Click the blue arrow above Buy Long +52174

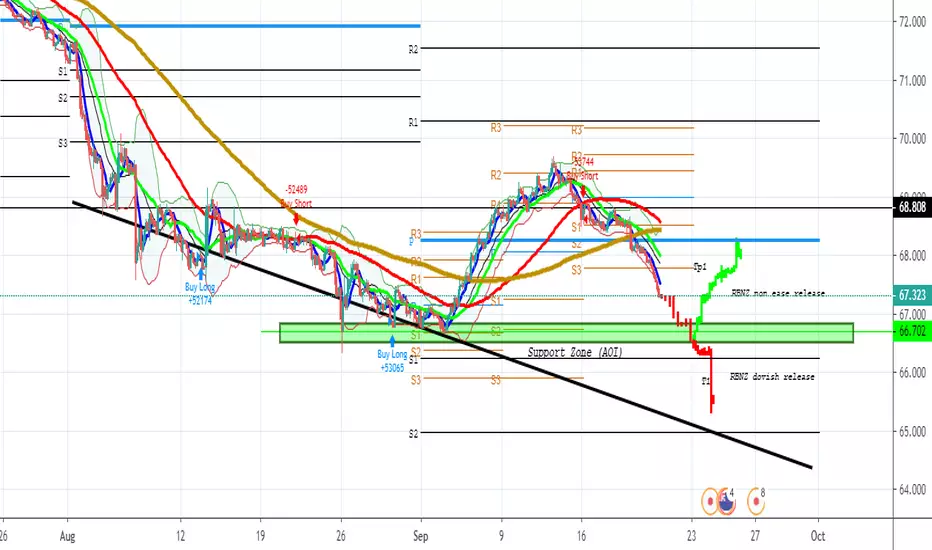pos(201,275)
